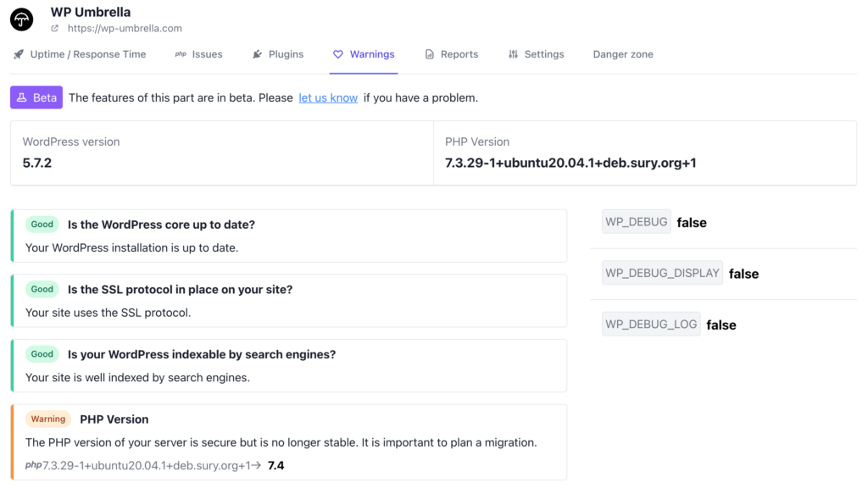Click the Good badge for WordPress core

click(42, 224)
